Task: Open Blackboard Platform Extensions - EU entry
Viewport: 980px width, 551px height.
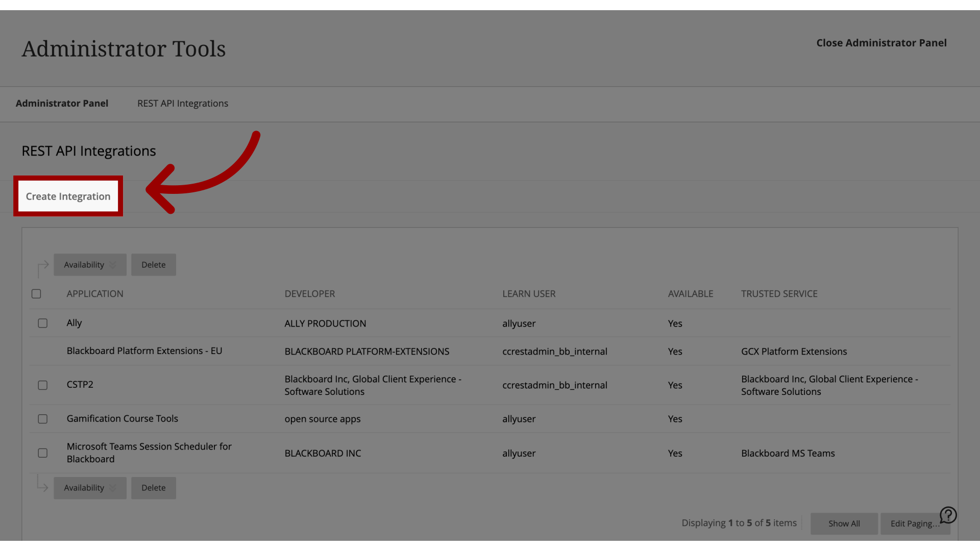Action: pos(144,351)
